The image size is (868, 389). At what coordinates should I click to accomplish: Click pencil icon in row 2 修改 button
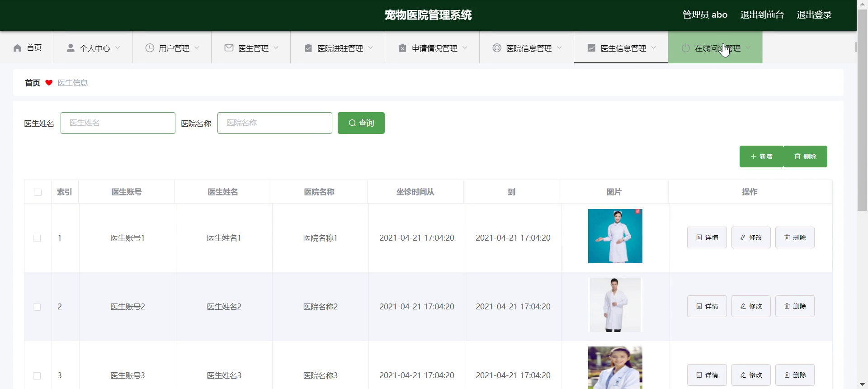[x=743, y=306]
